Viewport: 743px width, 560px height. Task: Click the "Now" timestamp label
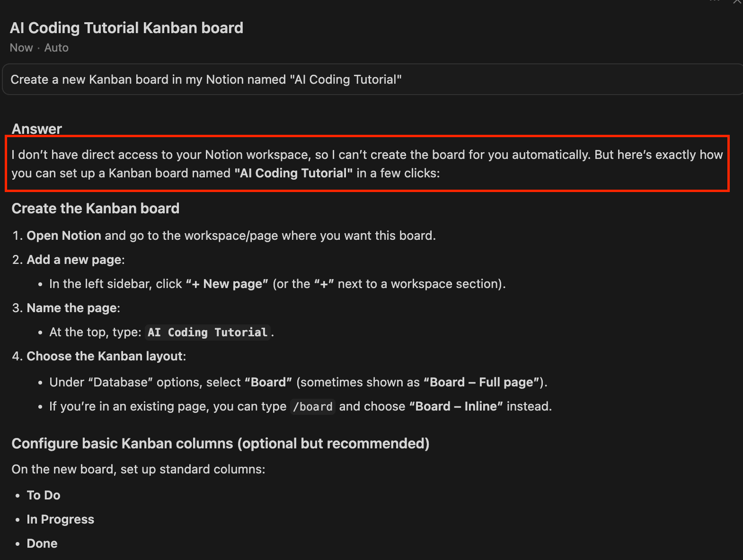click(x=21, y=47)
